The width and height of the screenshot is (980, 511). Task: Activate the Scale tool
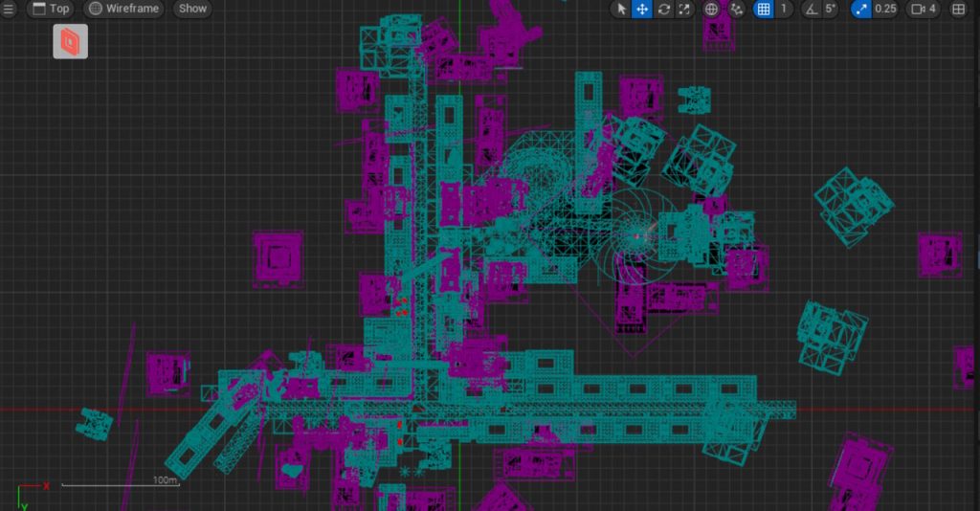pos(684,9)
